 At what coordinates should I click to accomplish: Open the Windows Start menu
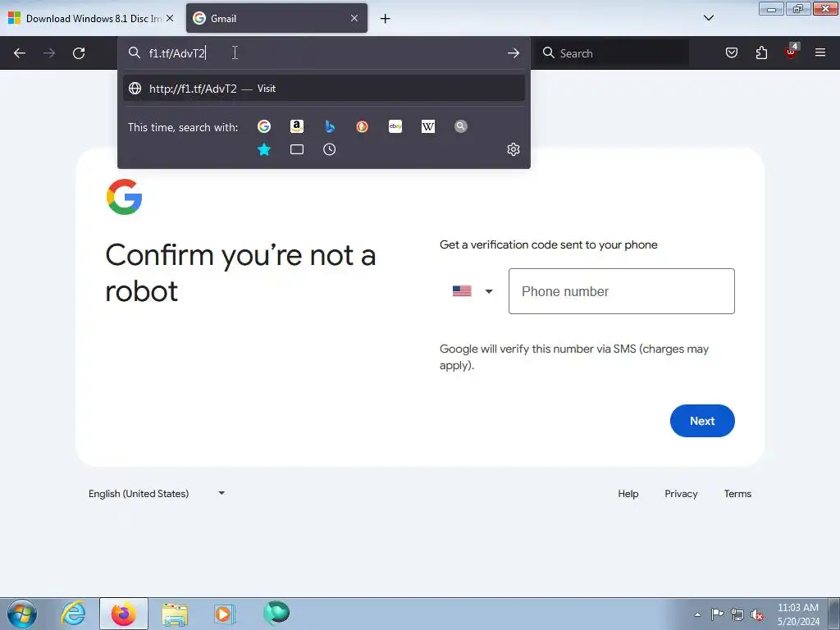pos(22,614)
